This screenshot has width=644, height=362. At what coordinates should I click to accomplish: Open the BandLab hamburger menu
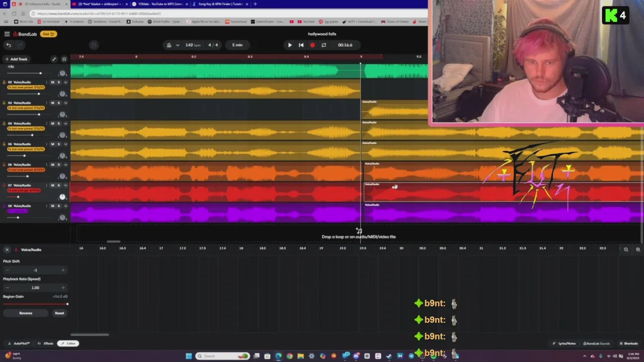(7, 34)
